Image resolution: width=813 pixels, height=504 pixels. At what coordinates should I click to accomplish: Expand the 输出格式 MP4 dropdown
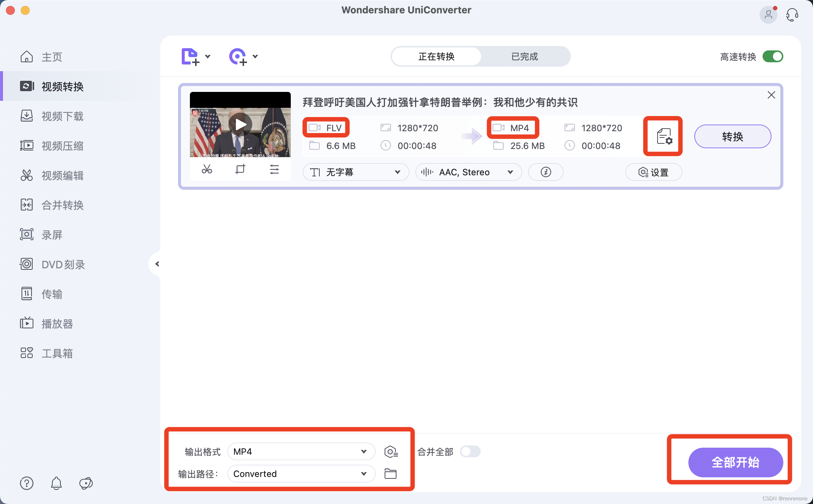tap(300, 452)
